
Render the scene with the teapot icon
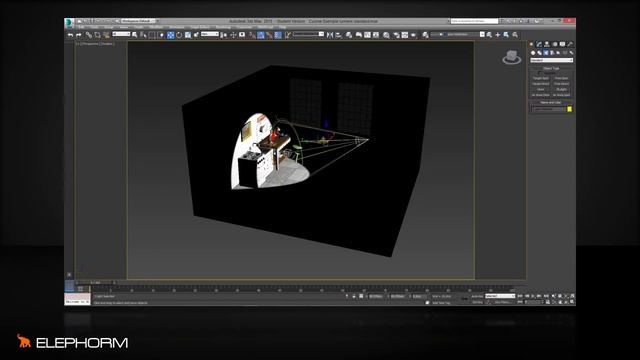click(413, 35)
